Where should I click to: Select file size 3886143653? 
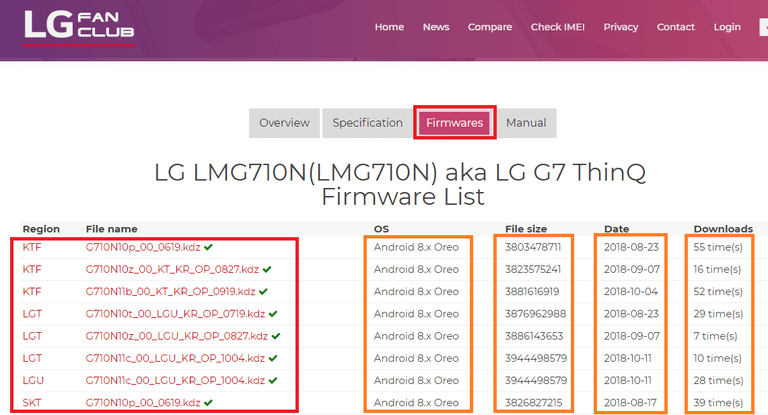point(534,336)
